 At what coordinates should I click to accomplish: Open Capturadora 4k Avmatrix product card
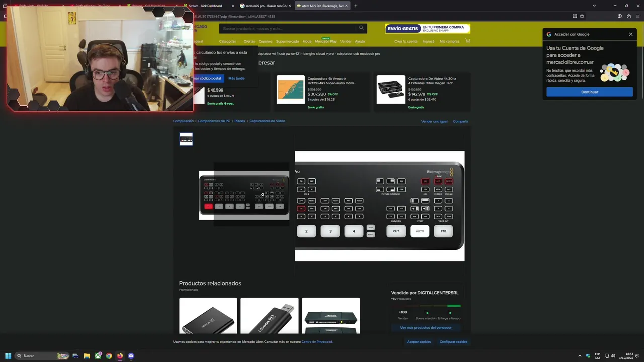[322, 93]
